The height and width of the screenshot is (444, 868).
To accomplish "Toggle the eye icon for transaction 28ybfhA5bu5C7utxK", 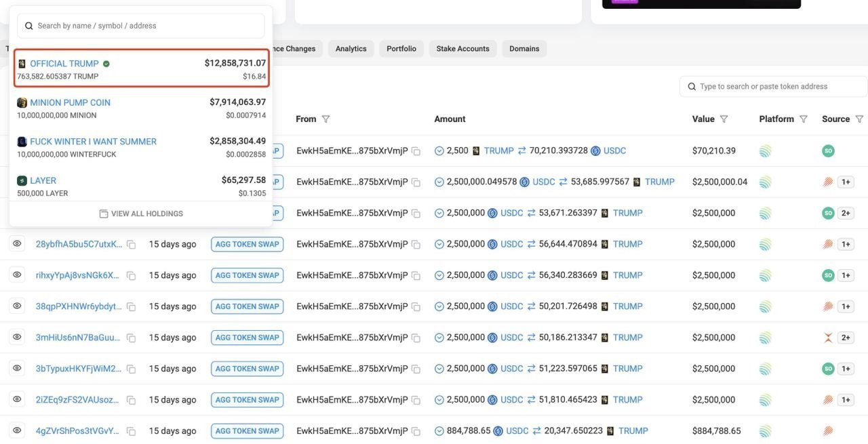I will tap(17, 243).
